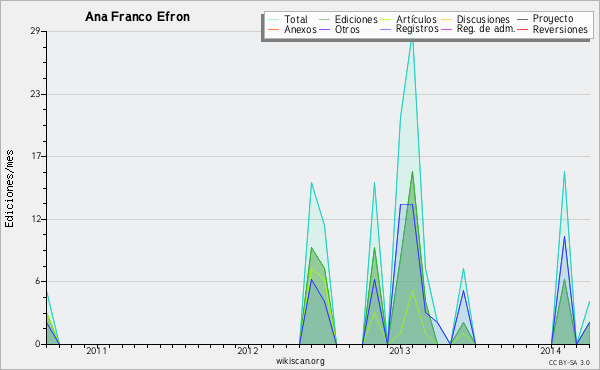
Task: Click the Ediciones/mes axis label
Action: [x=9, y=189]
